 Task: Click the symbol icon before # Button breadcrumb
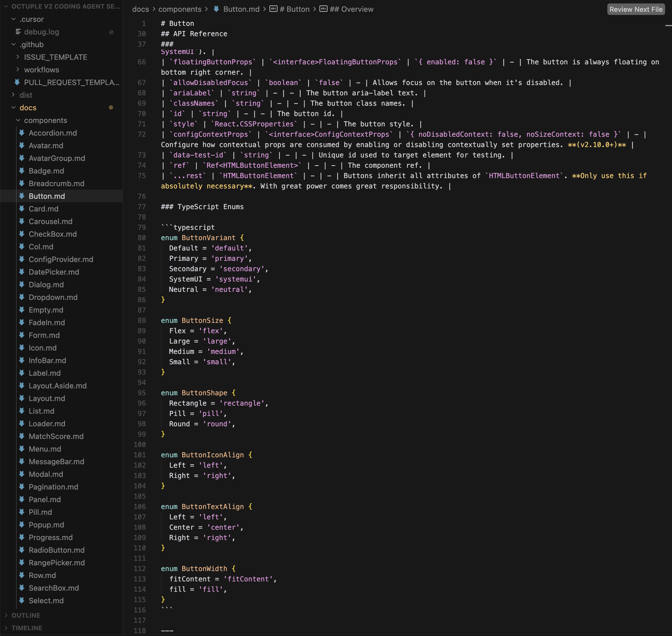(273, 9)
